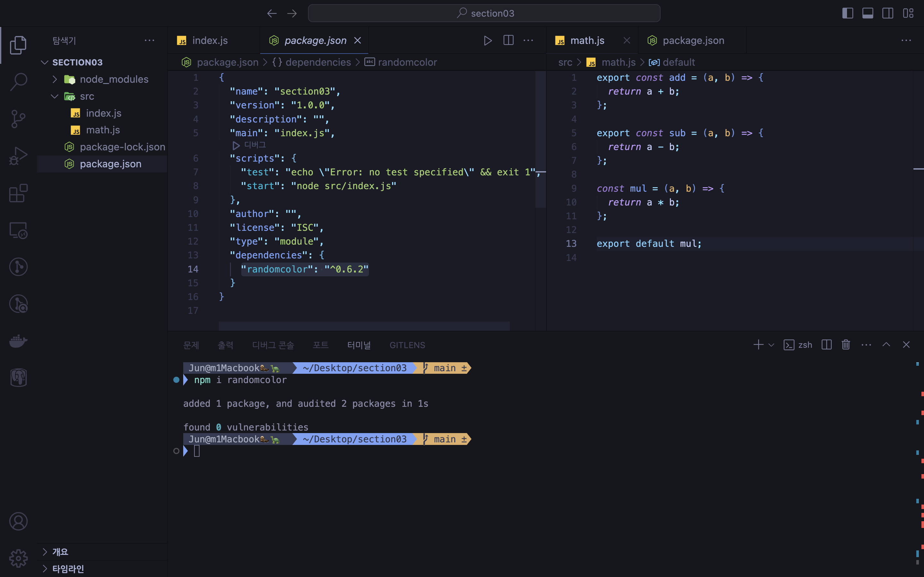
Task: Open the Source Control view icon
Action: 18,119
